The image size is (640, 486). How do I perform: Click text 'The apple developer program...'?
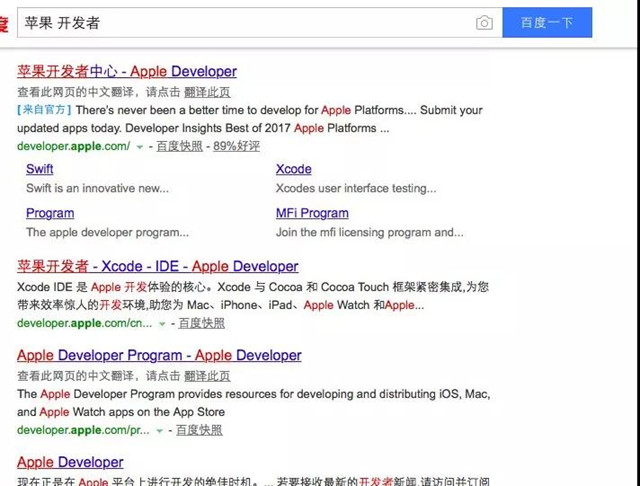107,232
